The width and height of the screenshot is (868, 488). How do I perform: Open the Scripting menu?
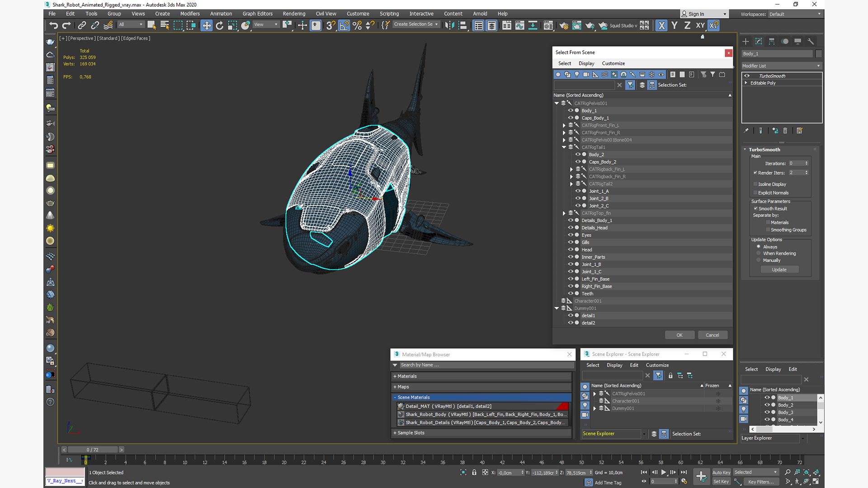coord(389,14)
